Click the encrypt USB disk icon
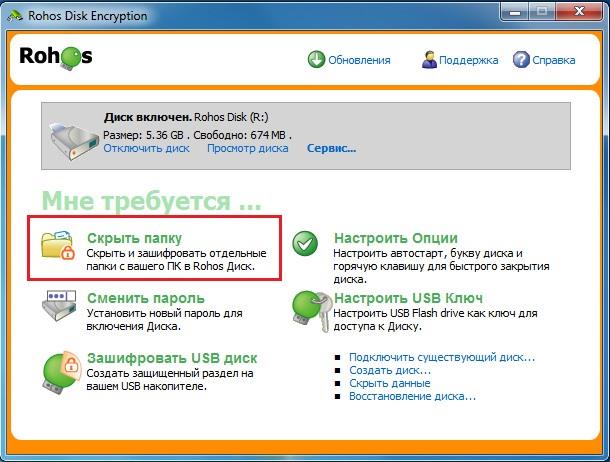The height and width of the screenshot is (462, 610). tap(62, 370)
